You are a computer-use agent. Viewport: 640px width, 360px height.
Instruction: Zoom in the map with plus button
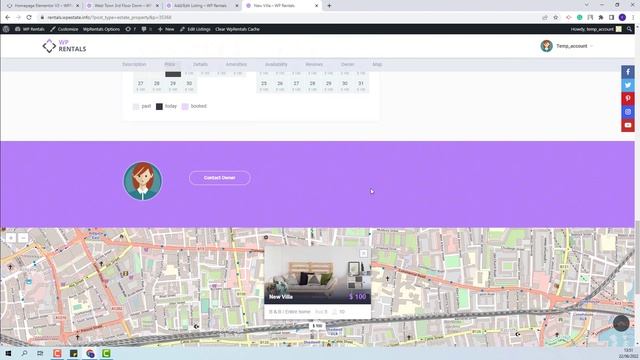(11, 238)
